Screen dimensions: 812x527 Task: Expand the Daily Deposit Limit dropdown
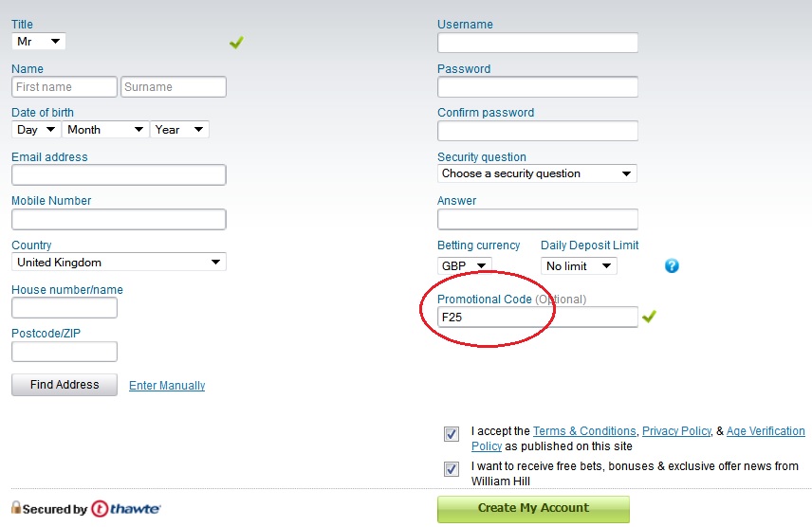tap(579, 266)
